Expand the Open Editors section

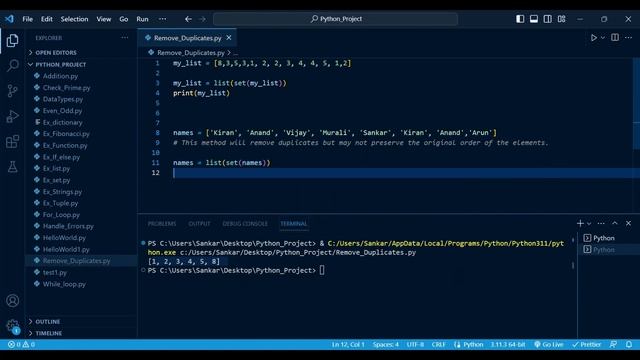click(56, 53)
